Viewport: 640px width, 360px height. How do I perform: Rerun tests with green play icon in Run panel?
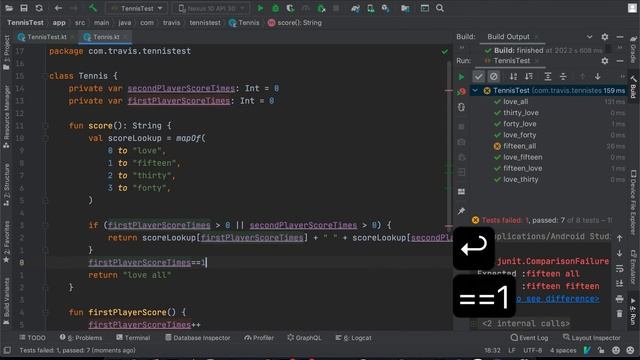point(461,77)
